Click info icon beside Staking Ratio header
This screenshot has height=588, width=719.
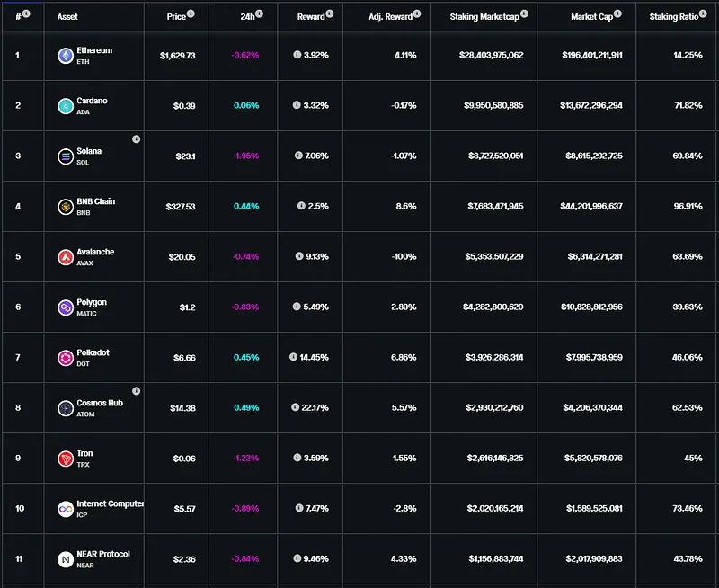coord(703,13)
